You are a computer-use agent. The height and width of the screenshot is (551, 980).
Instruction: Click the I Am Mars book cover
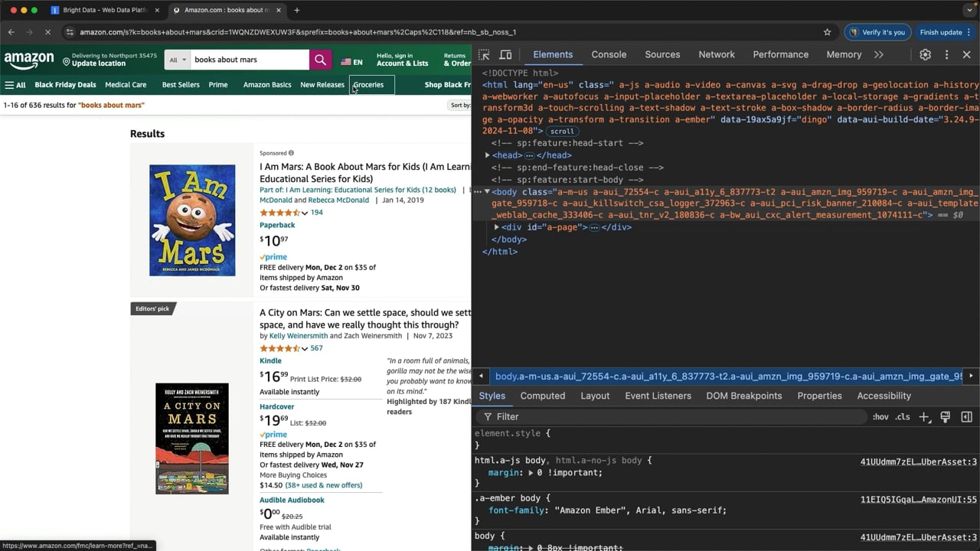tap(192, 220)
